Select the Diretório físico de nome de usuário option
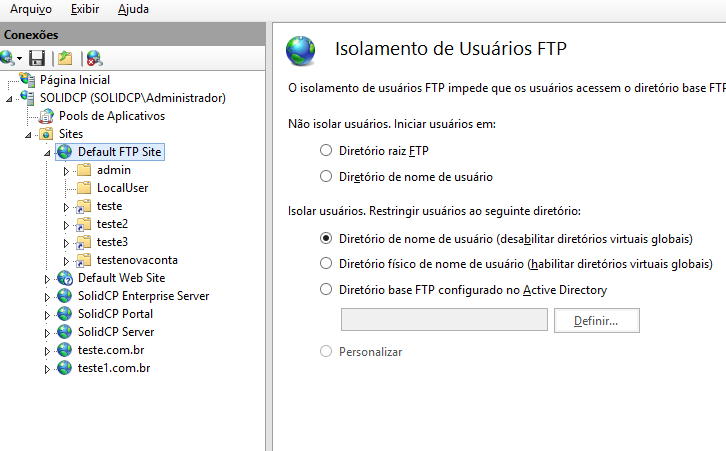Viewport: 726px width, 451px height. click(326, 263)
